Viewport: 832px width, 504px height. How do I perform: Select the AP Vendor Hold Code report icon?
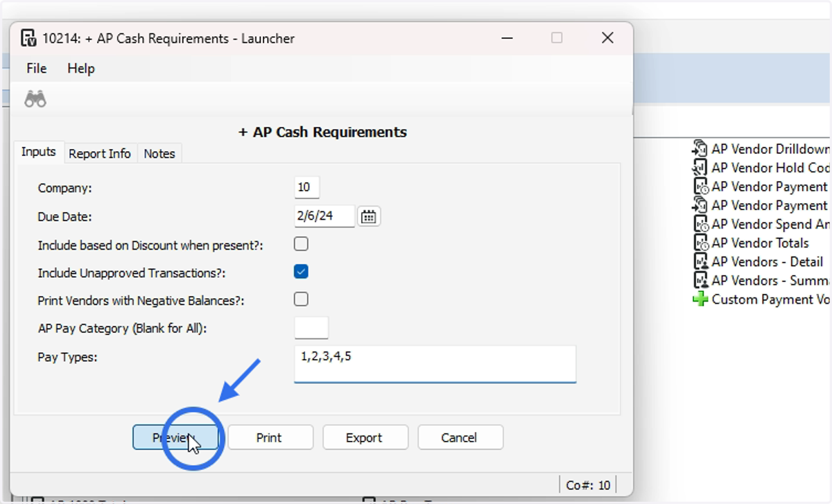[700, 167]
